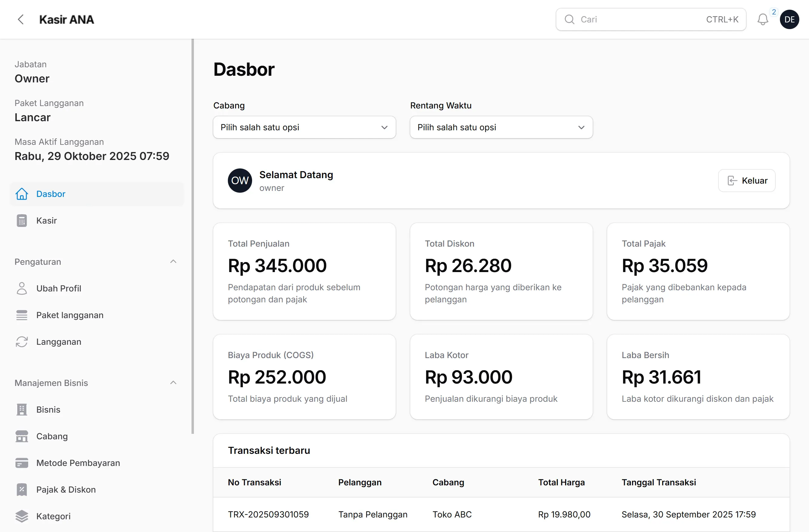Open the notifications bell
Image resolution: width=809 pixels, height=532 pixels.
pos(762,19)
